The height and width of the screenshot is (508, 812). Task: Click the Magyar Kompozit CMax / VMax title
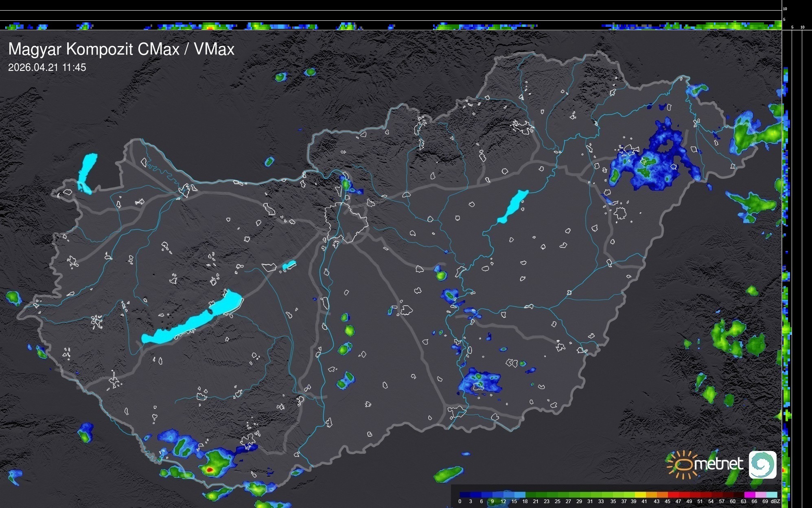coord(121,49)
